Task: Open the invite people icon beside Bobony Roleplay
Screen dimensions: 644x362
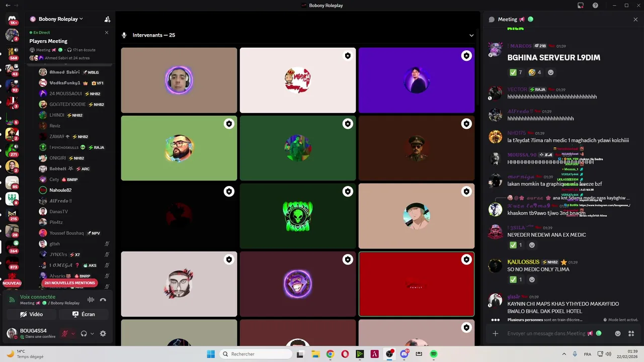Action: pyautogui.click(x=107, y=19)
